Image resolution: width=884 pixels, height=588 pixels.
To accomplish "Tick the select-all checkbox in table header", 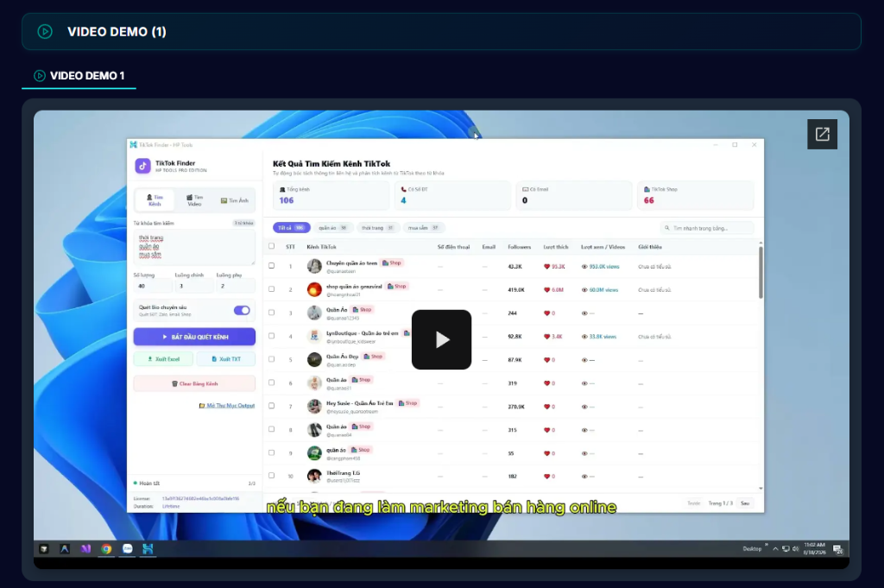I will coord(272,246).
